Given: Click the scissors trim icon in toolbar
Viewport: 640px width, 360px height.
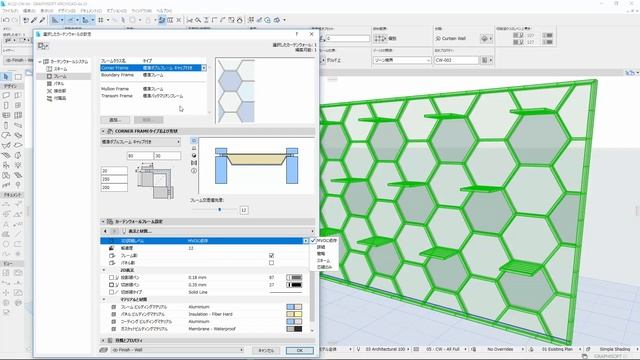Looking at the screenshot, I should (189, 20).
